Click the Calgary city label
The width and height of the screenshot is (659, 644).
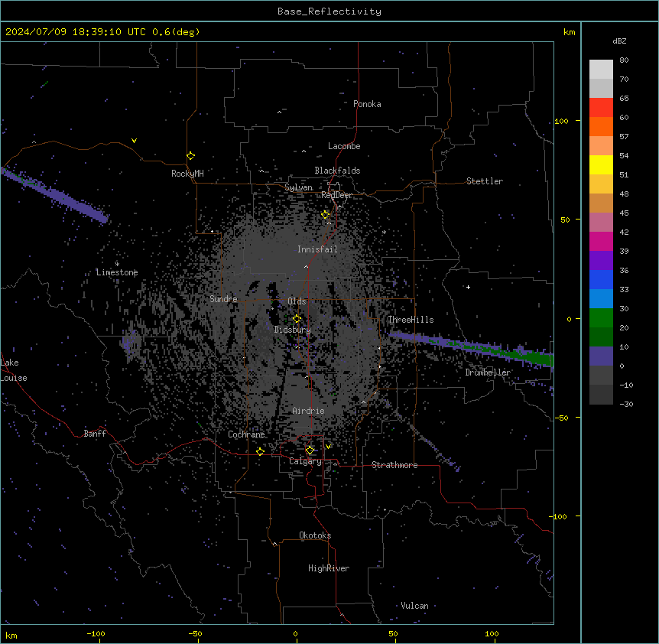[305, 461]
